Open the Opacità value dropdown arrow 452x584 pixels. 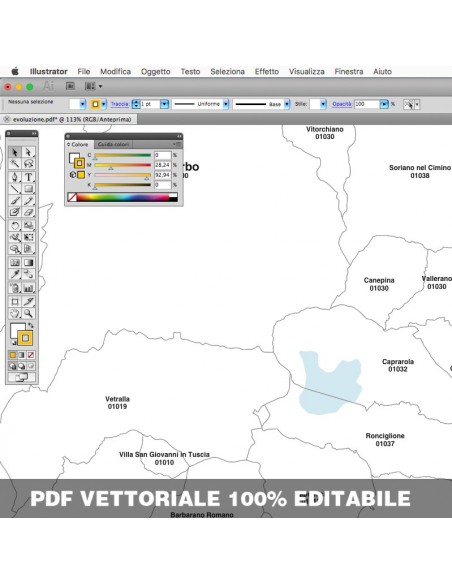(x=384, y=104)
